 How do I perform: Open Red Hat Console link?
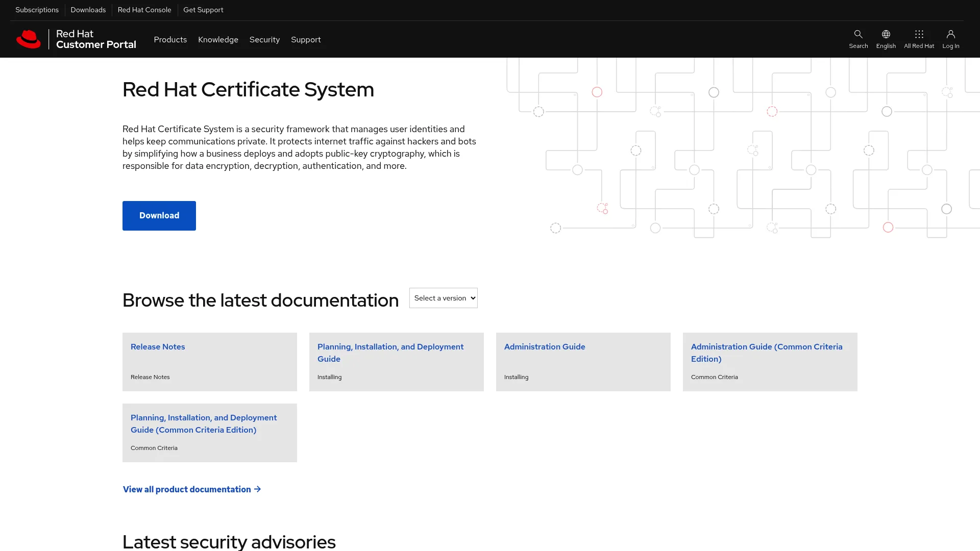144,10
